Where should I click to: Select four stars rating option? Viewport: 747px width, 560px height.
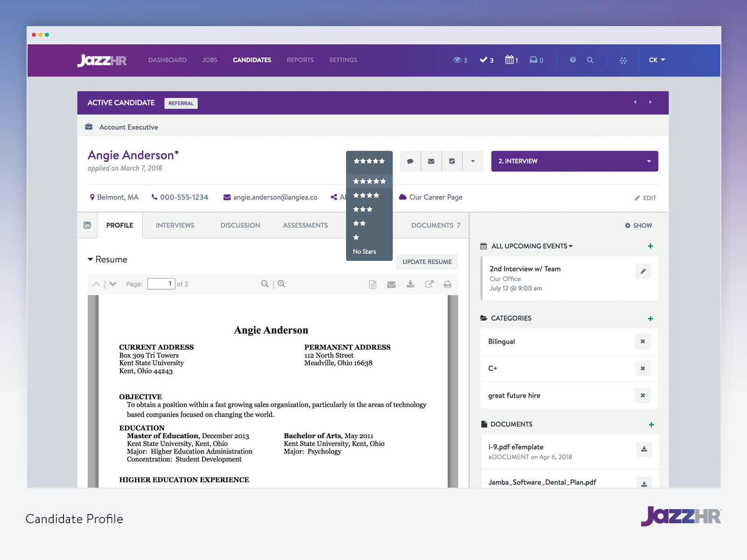coord(369,195)
